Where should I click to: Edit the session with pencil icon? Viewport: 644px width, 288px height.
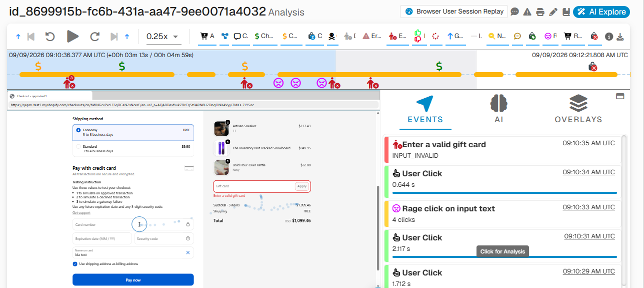(553, 12)
